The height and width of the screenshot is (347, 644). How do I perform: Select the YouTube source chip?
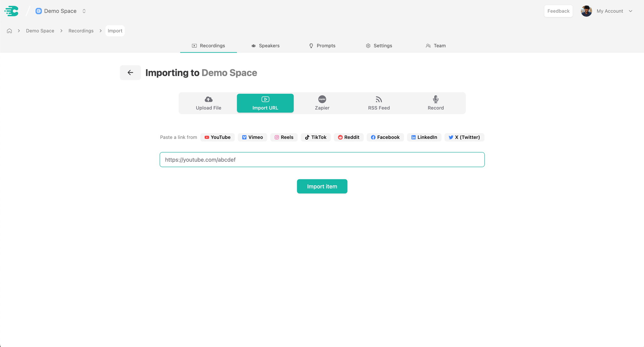click(217, 137)
